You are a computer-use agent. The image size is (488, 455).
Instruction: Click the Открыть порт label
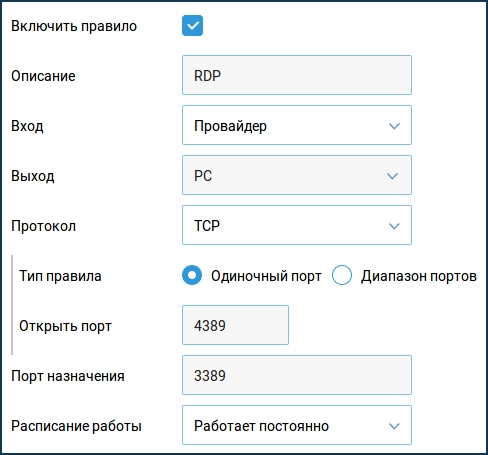click(65, 326)
